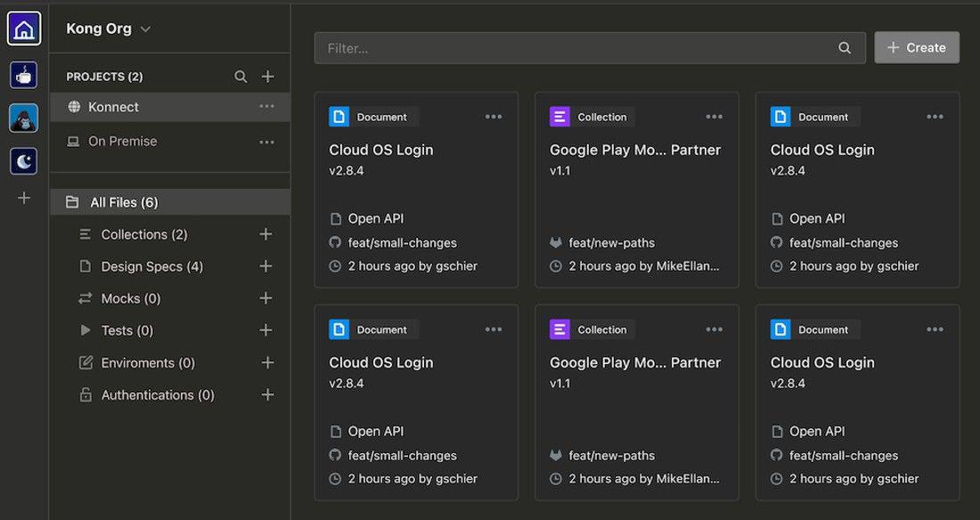Open options for first Cloud OS Login card
Image resolution: width=980 pixels, height=520 pixels.
(494, 117)
